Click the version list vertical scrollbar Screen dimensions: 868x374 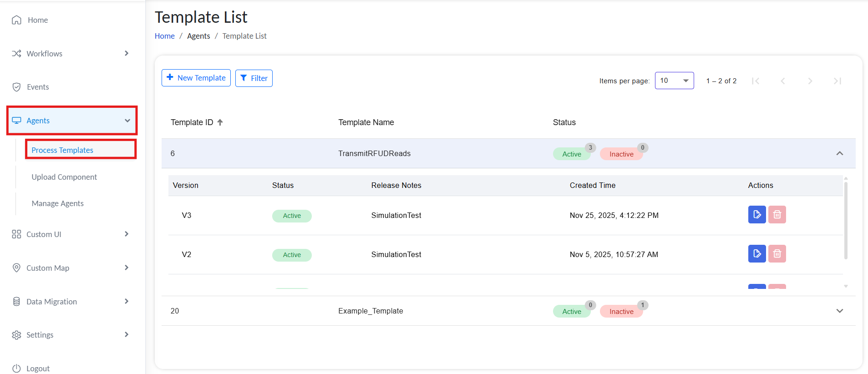point(846,221)
